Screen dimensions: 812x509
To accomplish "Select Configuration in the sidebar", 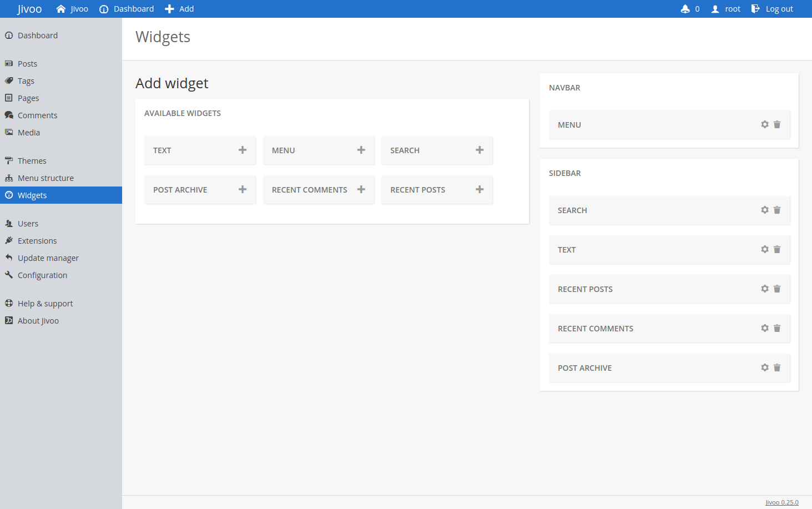I will 42,275.
